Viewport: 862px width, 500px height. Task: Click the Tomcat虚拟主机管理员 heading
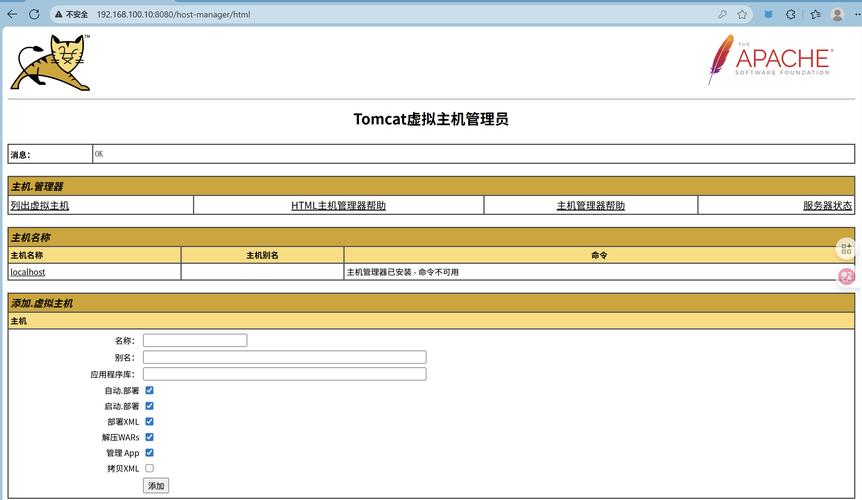coord(431,119)
